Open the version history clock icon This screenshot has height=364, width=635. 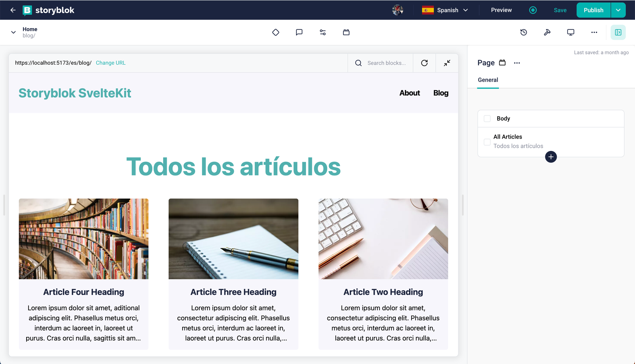tap(524, 33)
